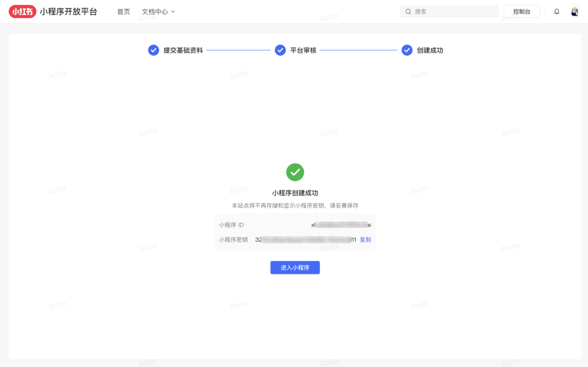
Task: Select the 首页 menu item
Action: tap(123, 12)
